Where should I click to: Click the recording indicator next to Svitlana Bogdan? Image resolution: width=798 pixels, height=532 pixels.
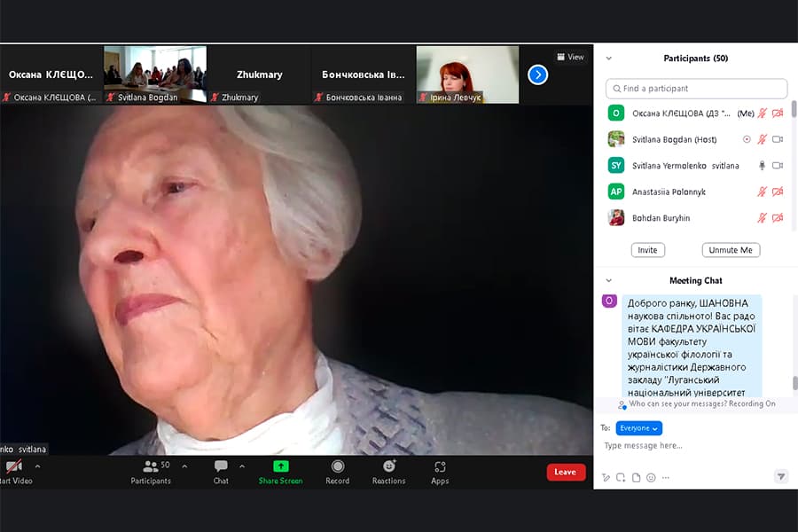(x=747, y=139)
